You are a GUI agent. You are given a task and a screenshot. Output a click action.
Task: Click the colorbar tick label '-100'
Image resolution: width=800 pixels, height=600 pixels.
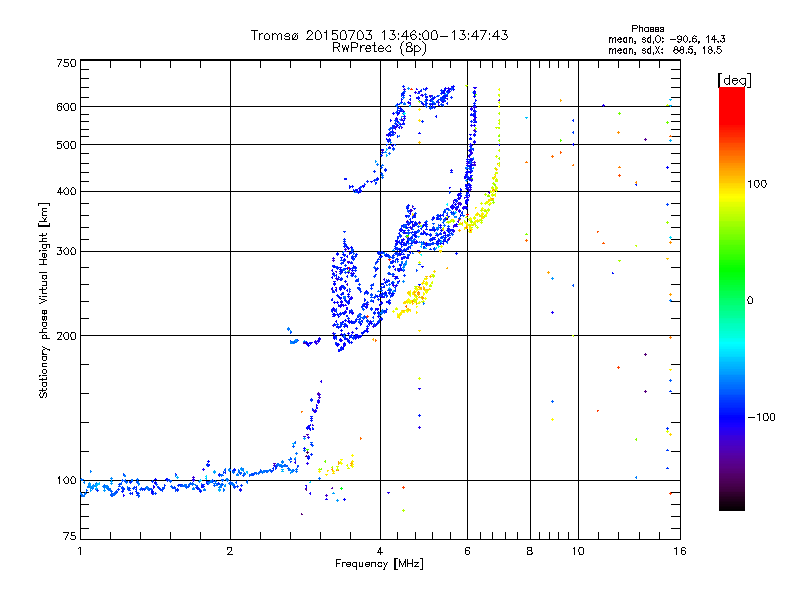pyautogui.click(x=761, y=417)
